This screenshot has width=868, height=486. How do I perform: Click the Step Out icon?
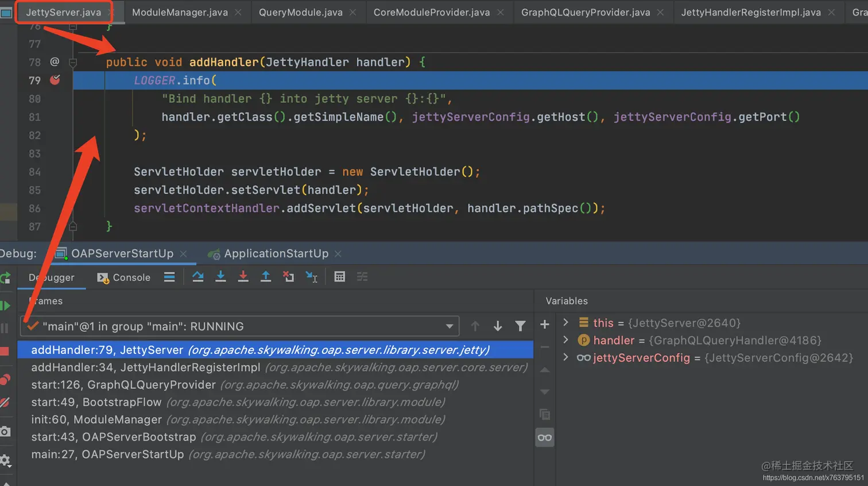tap(266, 277)
